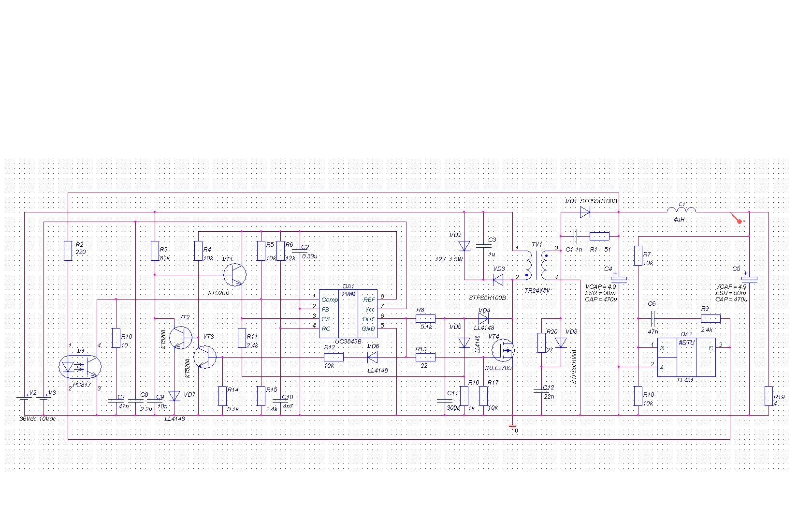The width and height of the screenshot is (812, 508).
Task: Select the OUT pin label on DA1
Action: (x=369, y=319)
